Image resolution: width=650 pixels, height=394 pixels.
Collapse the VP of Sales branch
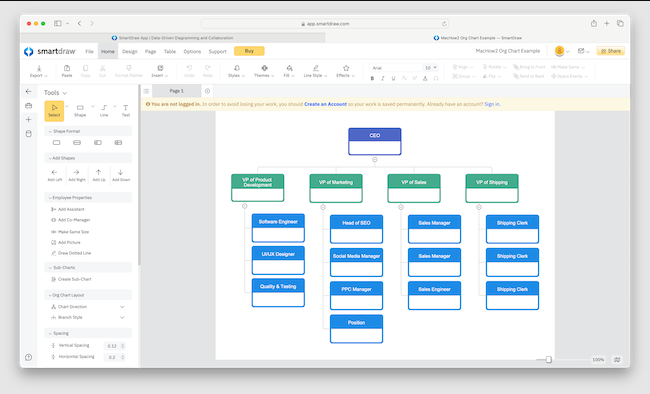tap(401, 207)
